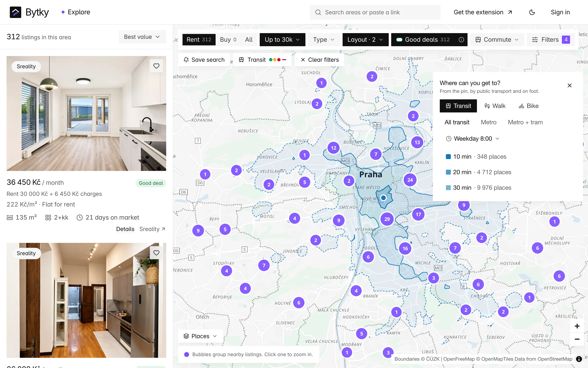Click the map cluster bubble showing 24
This screenshot has width=588, height=368.
410,180
